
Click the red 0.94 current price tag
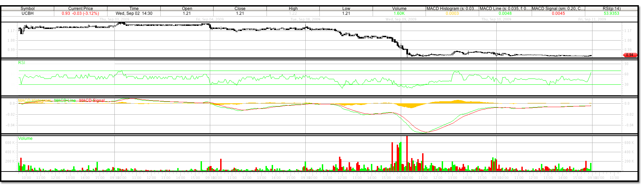pyautogui.click(x=630, y=55)
